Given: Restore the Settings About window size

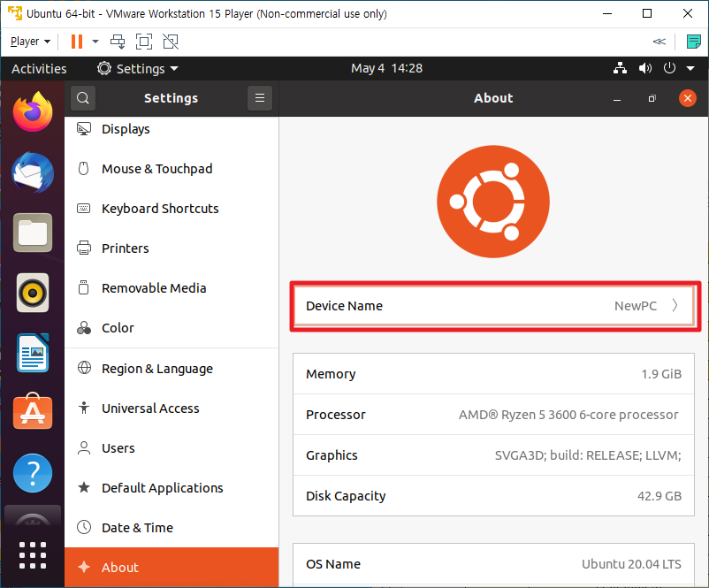Looking at the screenshot, I should coord(652,99).
